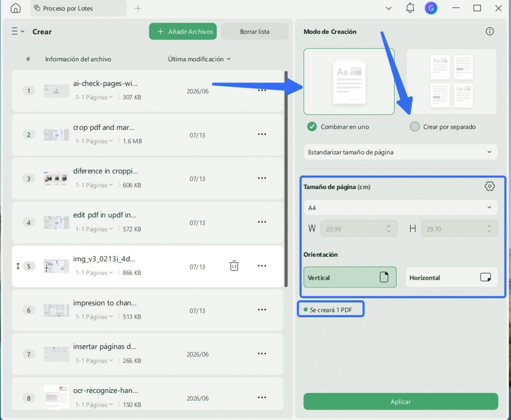
Task: Adjust height stepper arrows
Action: pos(489,229)
